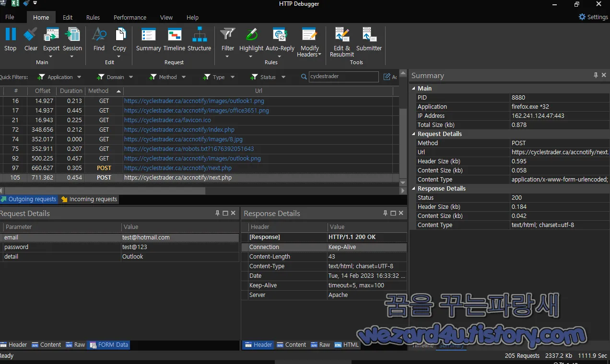Image resolution: width=610 pixels, height=364 pixels.
Task: Switch to Incoming requests tab
Action: pos(89,199)
